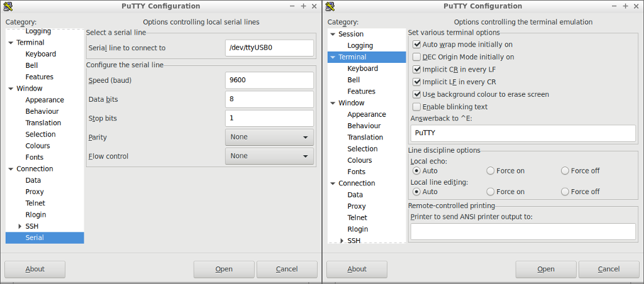Select Proxy in right window tree
The image size is (644, 284).
357,207
